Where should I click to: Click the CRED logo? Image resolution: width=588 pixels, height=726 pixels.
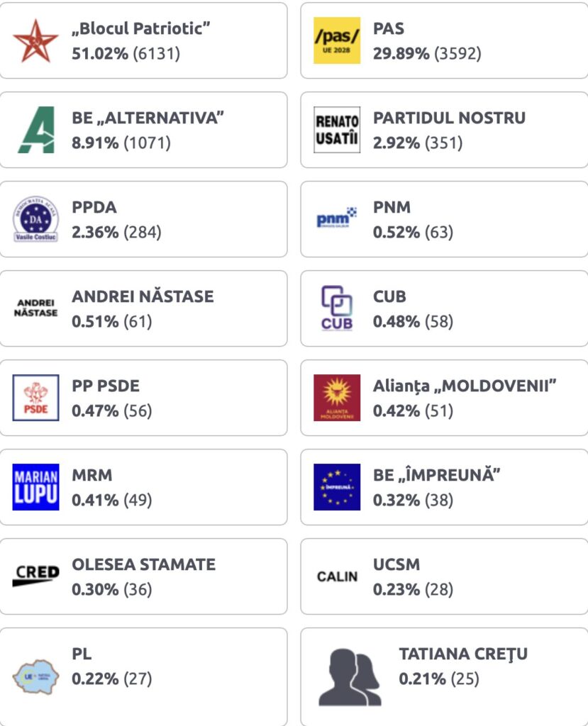(35, 576)
